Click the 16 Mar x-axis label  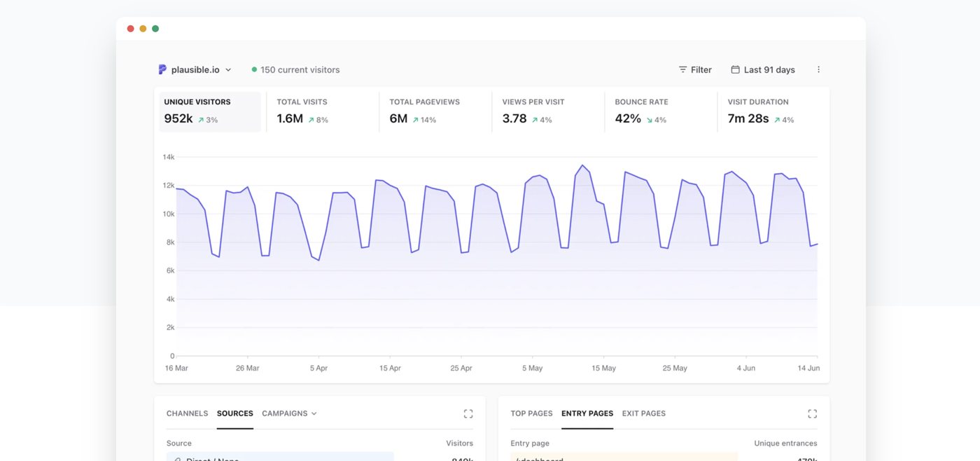[176, 368]
